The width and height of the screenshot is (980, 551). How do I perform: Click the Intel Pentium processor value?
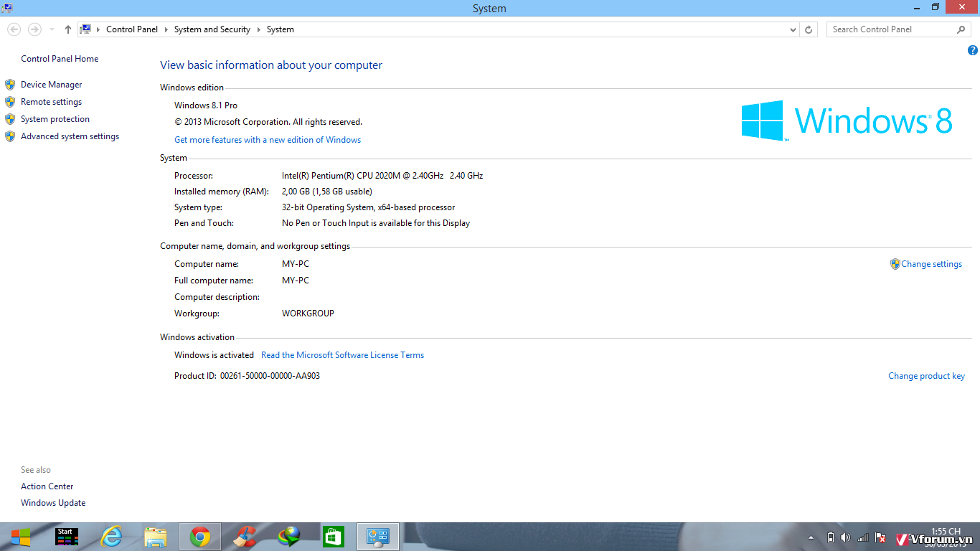click(x=382, y=176)
